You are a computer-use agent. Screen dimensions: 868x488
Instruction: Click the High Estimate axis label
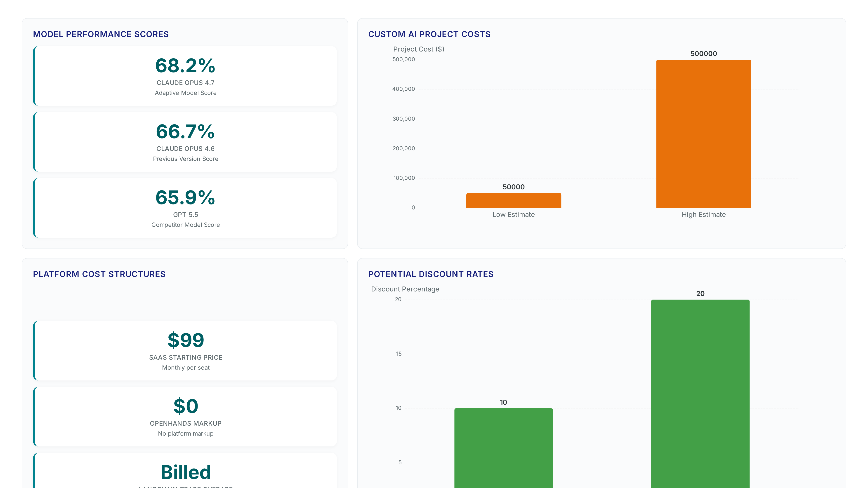(x=704, y=215)
